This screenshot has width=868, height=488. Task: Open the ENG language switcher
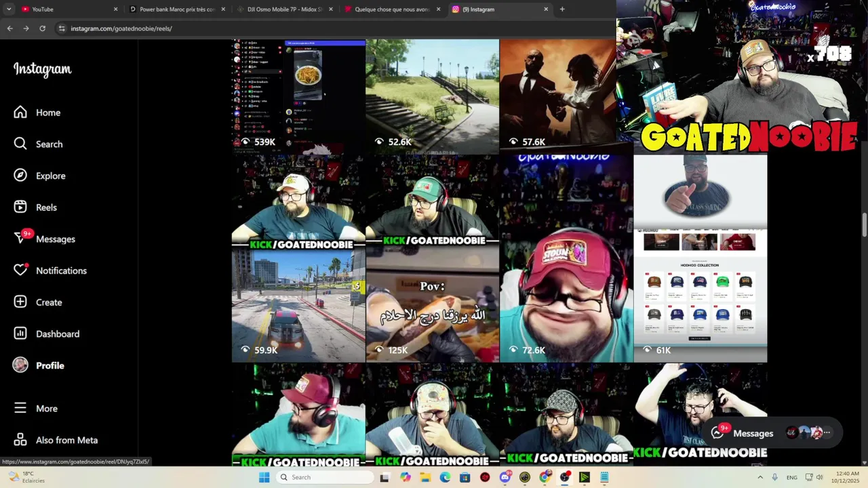(791, 477)
